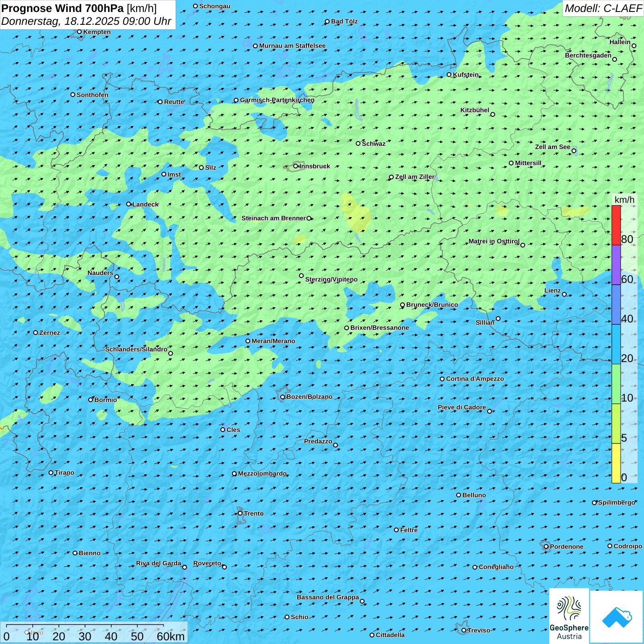Select the Lienz city marker
The width and height of the screenshot is (644, 644).
[564, 294]
